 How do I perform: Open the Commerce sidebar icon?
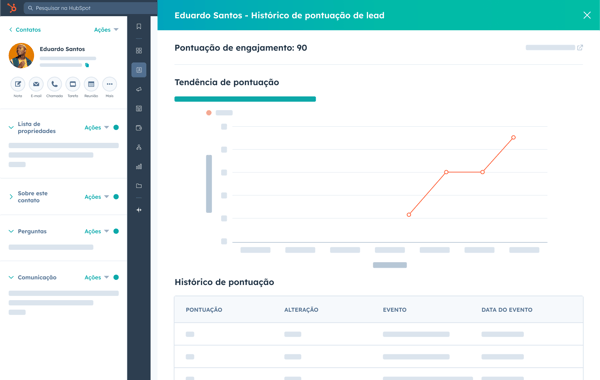(139, 128)
